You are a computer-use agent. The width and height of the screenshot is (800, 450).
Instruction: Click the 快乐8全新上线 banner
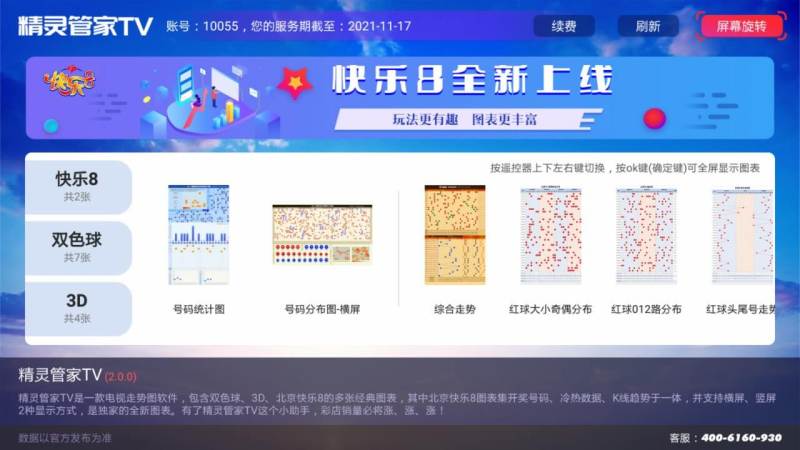pyautogui.click(x=400, y=98)
